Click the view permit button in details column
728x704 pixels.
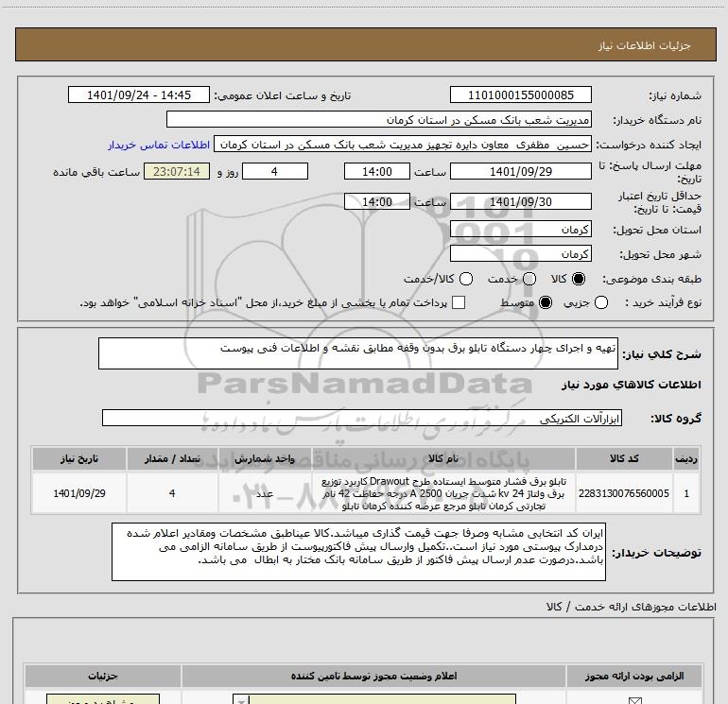click(103, 699)
